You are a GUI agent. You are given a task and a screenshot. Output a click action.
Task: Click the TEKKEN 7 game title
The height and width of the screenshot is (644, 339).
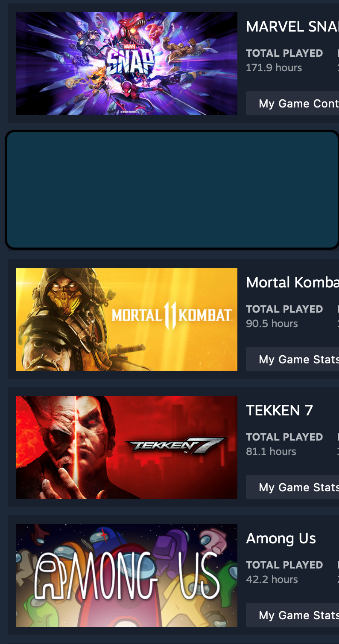(280, 410)
